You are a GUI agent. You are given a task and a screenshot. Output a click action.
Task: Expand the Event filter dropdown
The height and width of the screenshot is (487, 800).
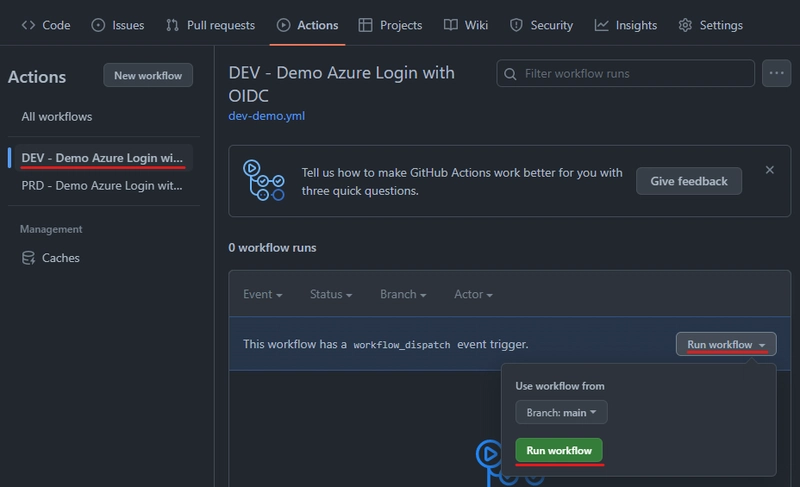pyautogui.click(x=263, y=294)
